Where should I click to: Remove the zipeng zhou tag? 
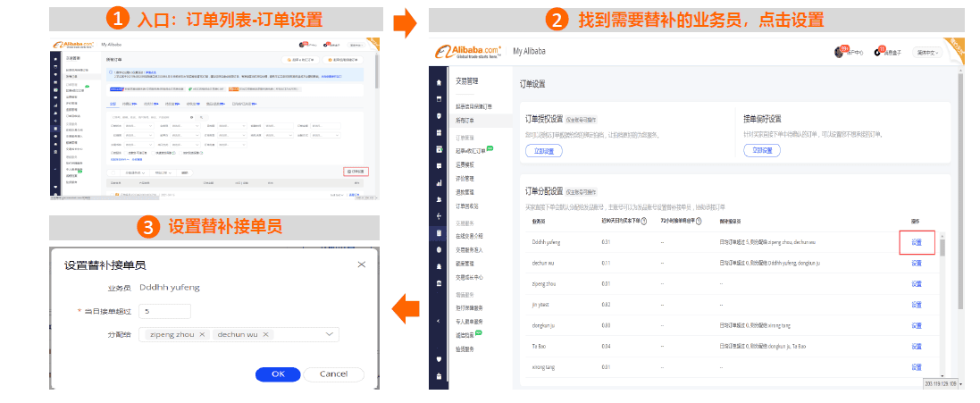point(202,334)
